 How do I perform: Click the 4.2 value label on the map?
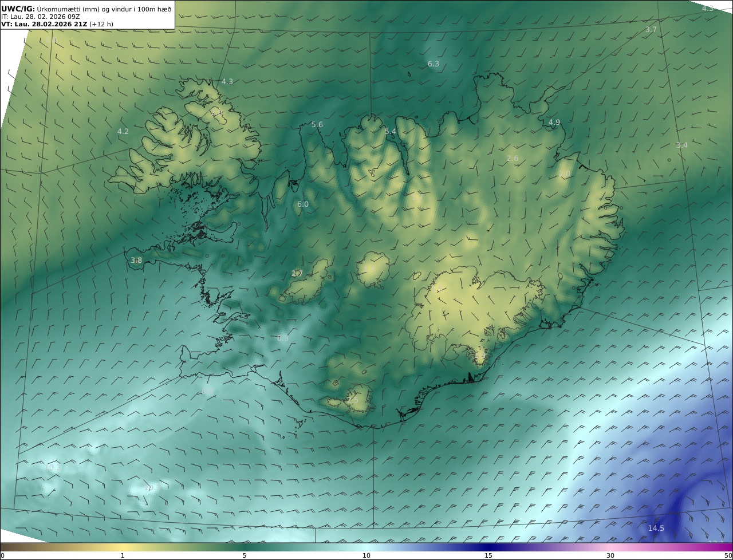pos(123,132)
